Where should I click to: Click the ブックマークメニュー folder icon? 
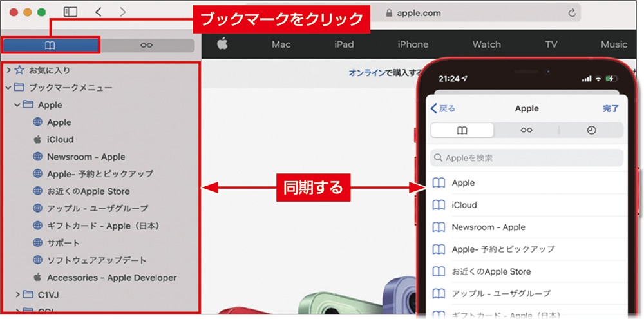coord(19,87)
